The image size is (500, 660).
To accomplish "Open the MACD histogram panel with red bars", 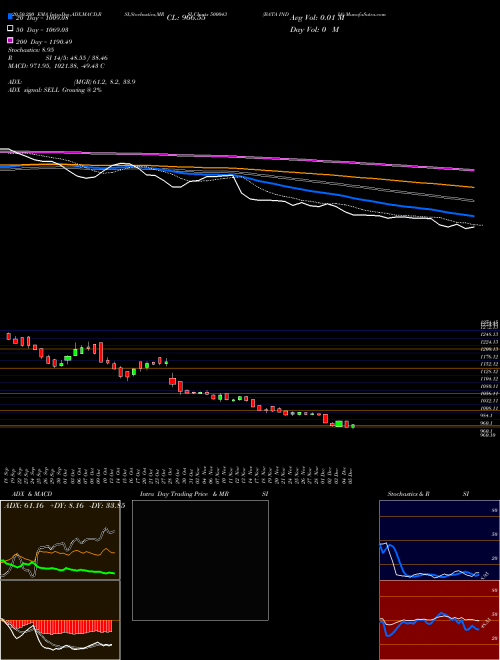I will pyautogui.click(x=60, y=620).
